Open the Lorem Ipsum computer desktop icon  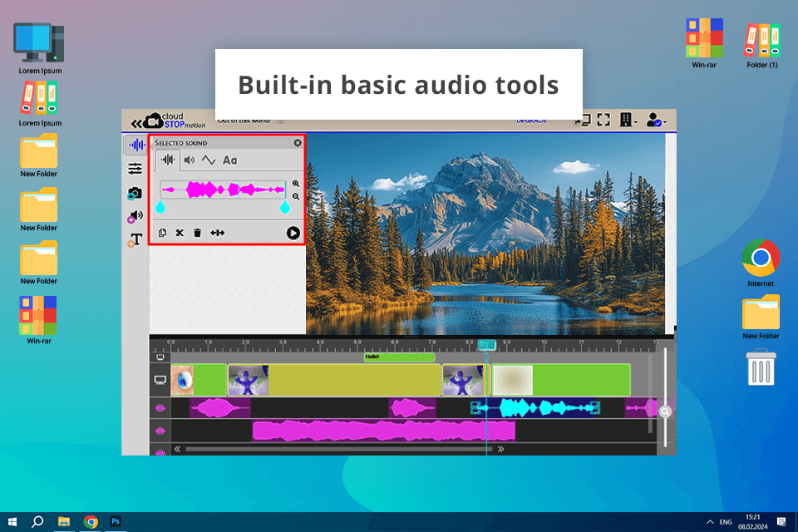(x=40, y=49)
